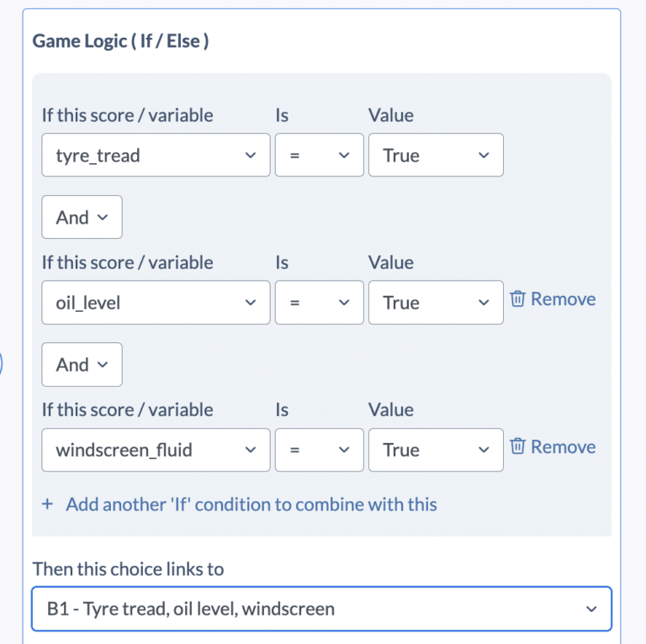Click the trash icon beside windscreen_fluid row
646x644 pixels.
[x=517, y=446]
